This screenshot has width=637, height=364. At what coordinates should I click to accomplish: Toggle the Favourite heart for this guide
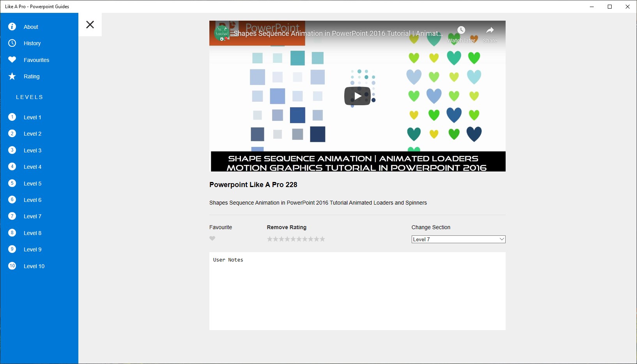click(x=212, y=239)
